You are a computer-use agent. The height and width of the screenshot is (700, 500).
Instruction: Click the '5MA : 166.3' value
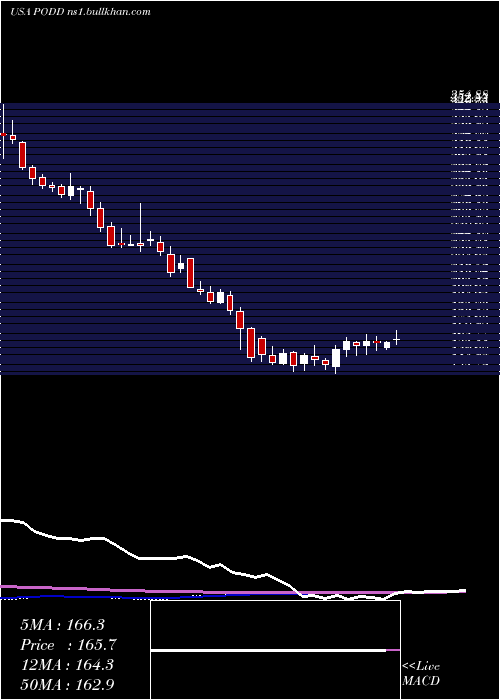point(62,625)
